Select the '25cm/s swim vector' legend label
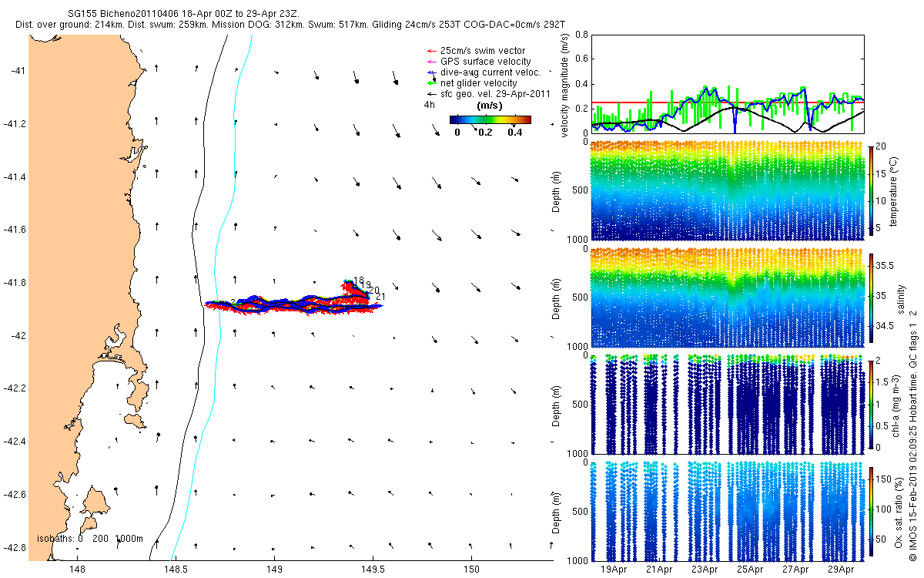 click(482, 51)
